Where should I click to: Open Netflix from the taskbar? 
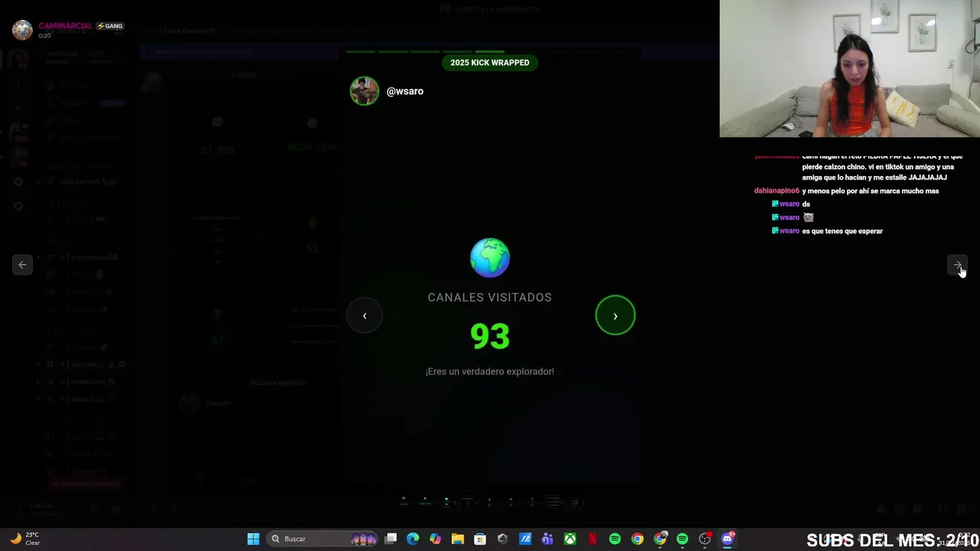tap(593, 539)
